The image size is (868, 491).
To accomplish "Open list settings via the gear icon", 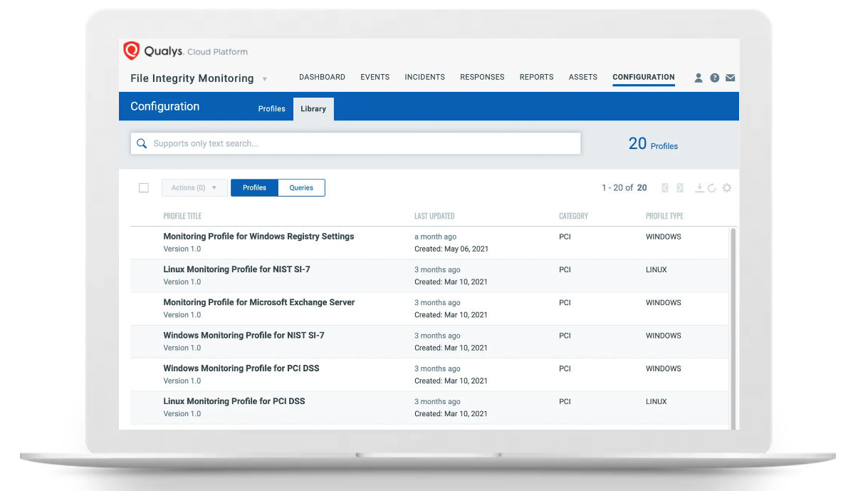I will [x=727, y=187].
